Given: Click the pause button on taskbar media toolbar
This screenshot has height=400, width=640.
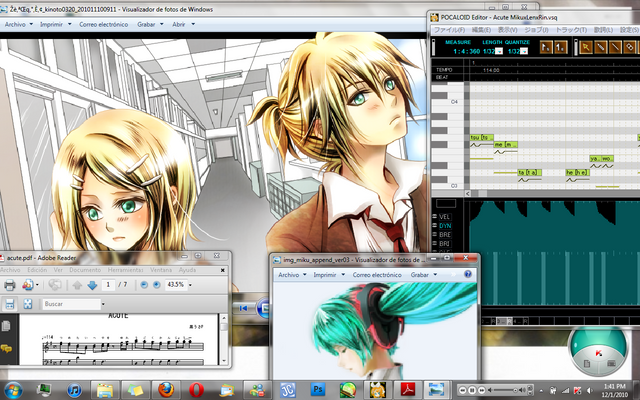Looking at the screenshot, I should click(x=471, y=390).
